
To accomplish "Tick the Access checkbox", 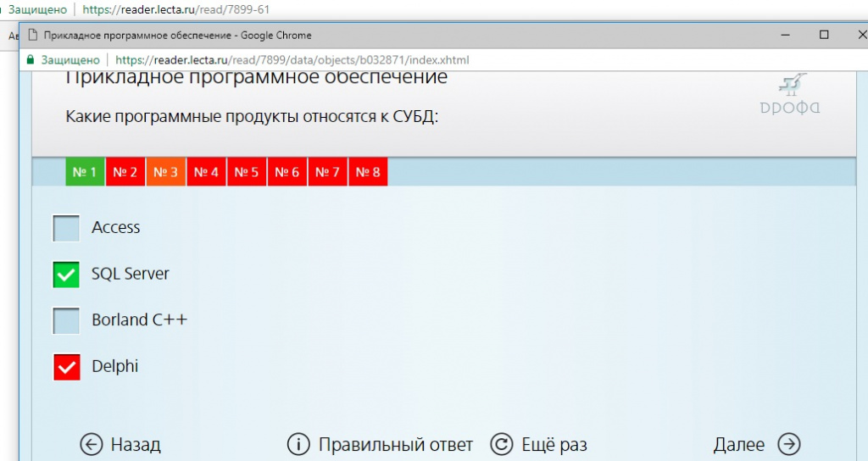I will 66,228.
